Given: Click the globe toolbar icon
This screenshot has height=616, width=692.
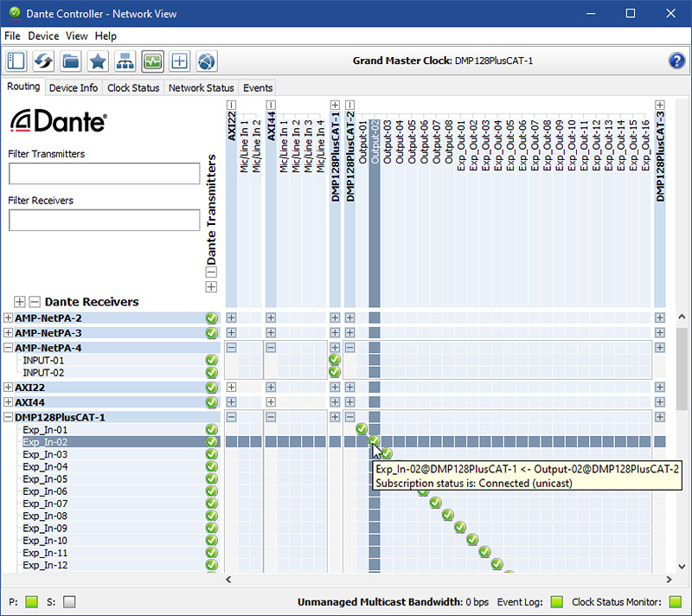Looking at the screenshot, I should 206,61.
